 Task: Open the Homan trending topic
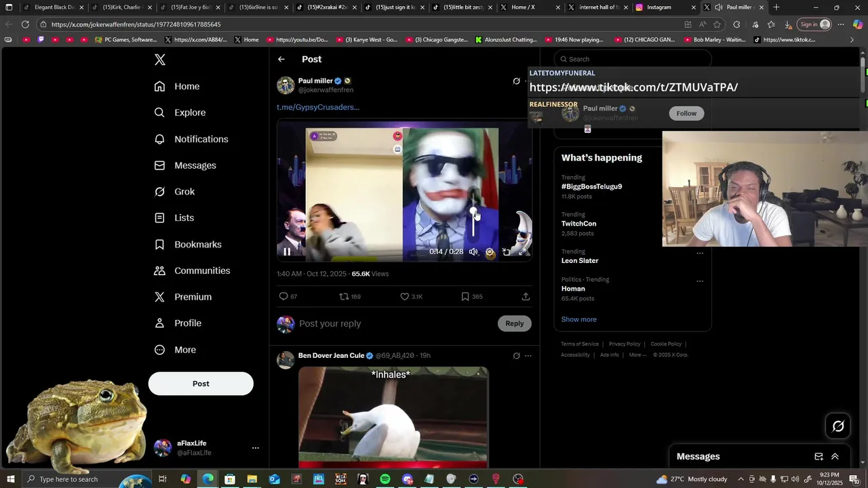click(x=573, y=289)
